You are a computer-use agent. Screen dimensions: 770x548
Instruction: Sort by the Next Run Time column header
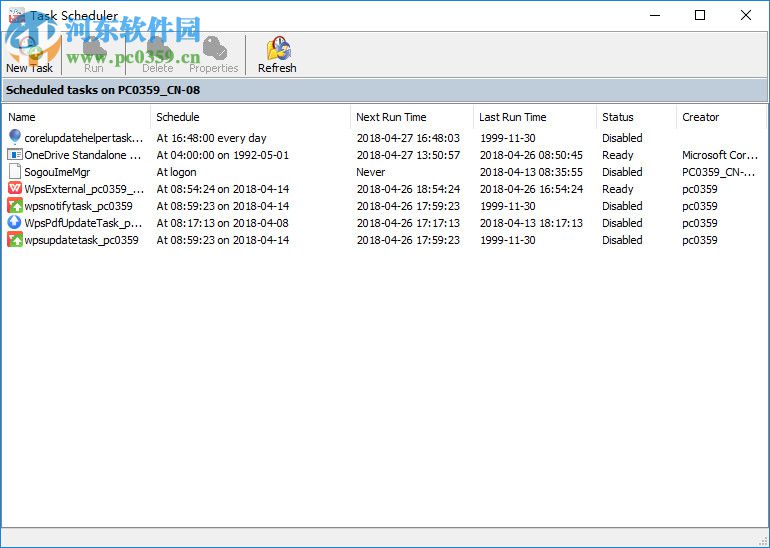391,117
